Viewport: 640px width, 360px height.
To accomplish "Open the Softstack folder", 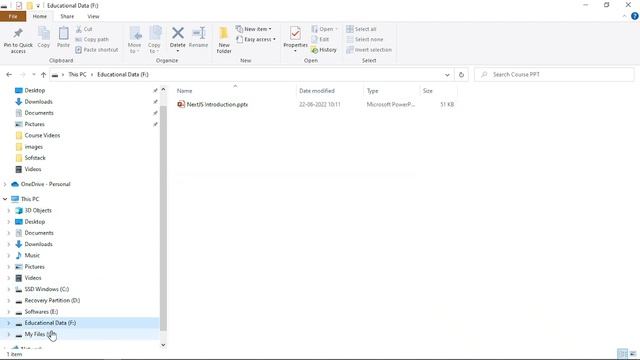I will (35, 158).
